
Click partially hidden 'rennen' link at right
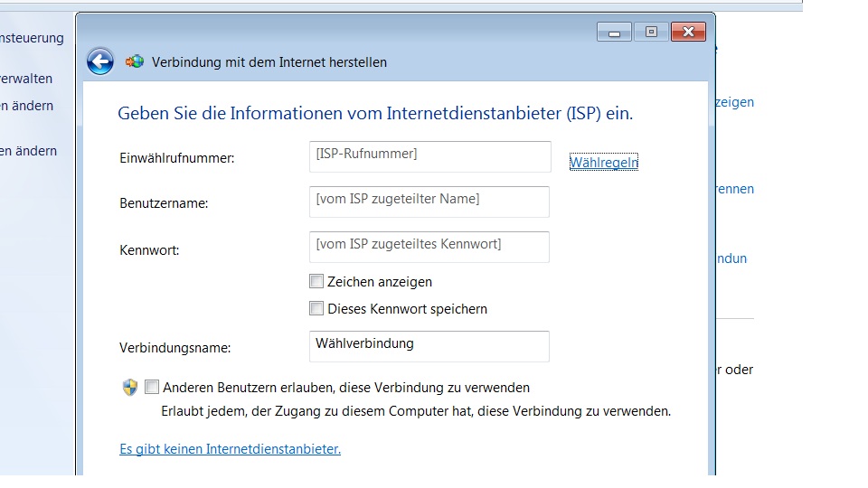[x=734, y=189]
